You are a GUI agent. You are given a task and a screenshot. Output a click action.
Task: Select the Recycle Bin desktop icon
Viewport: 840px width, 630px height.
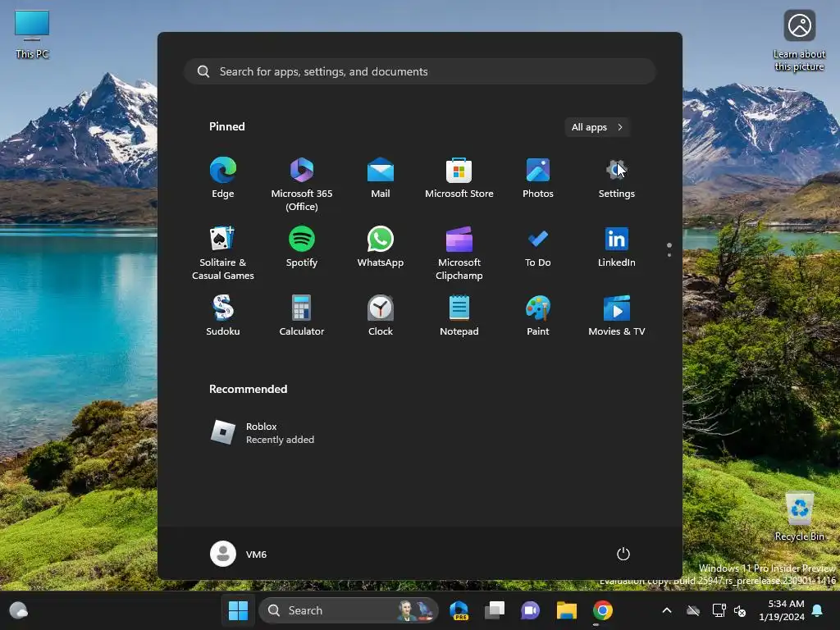click(799, 516)
